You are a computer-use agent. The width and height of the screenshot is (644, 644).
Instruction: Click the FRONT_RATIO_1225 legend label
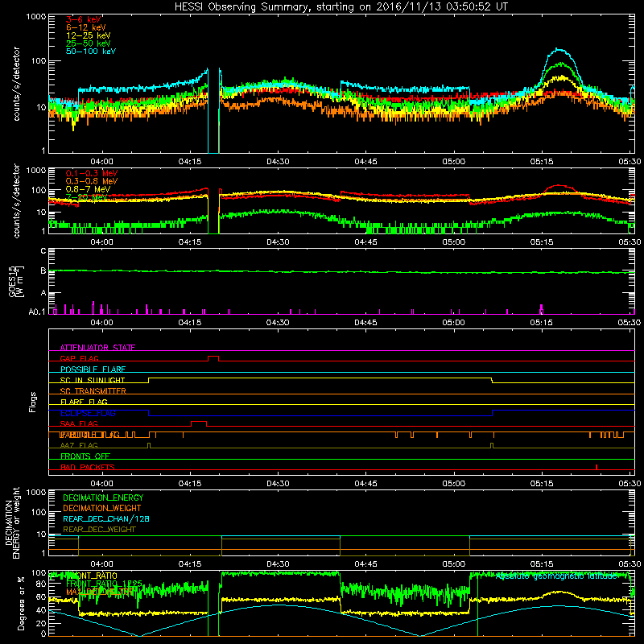tap(104, 584)
